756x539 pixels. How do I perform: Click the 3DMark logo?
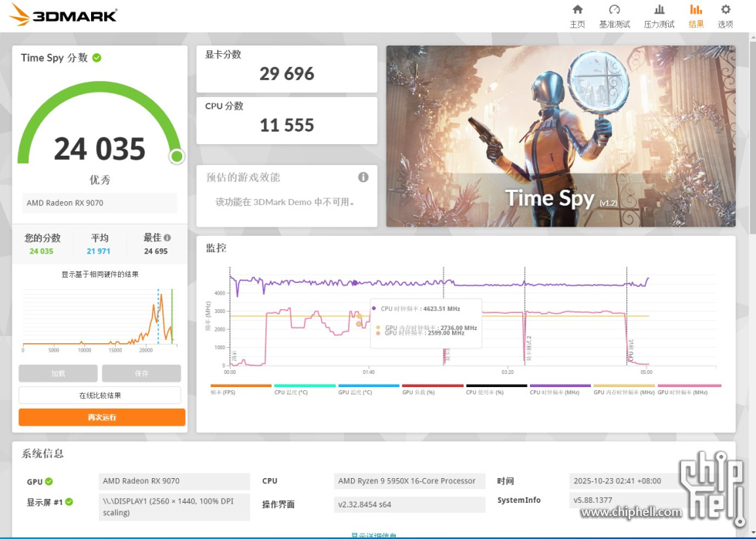(63, 15)
